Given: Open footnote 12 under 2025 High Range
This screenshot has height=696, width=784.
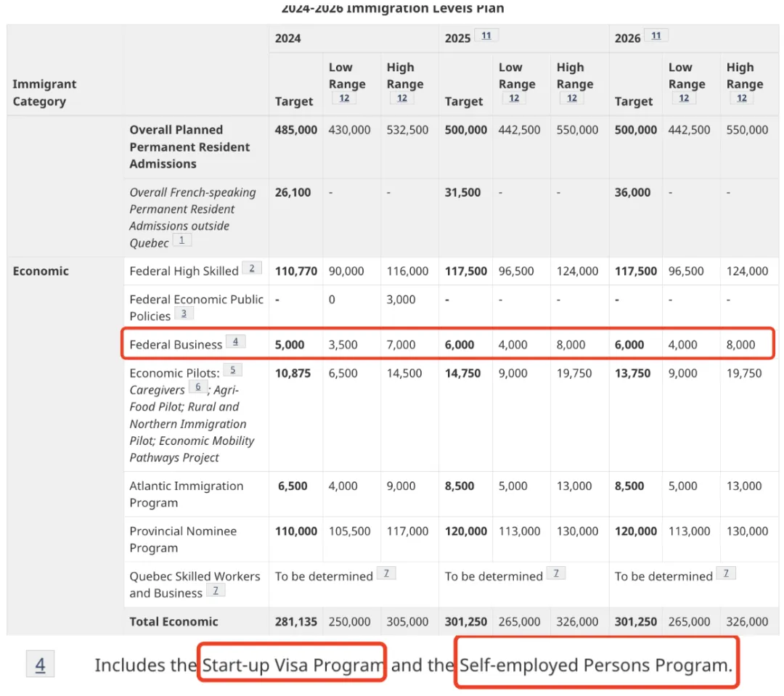Looking at the screenshot, I should coord(572,98).
